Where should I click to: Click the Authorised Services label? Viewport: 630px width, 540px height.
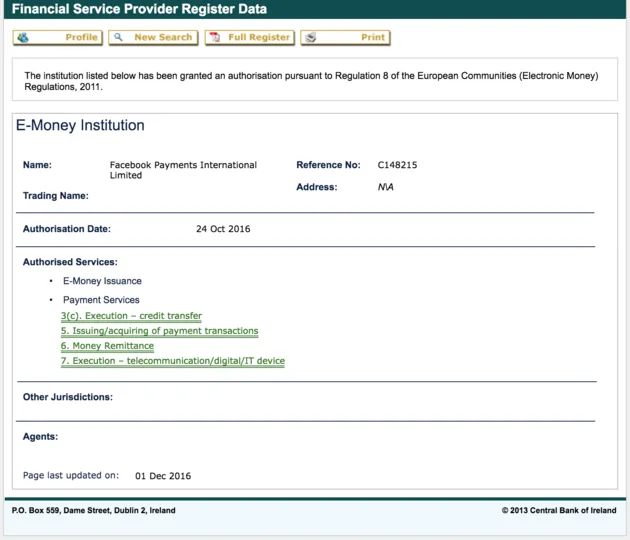(x=70, y=262)
